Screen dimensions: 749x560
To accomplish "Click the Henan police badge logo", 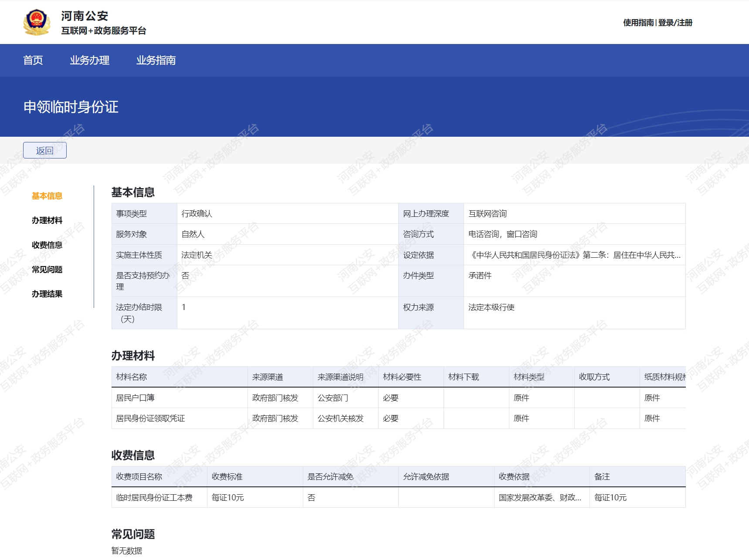I will pyautogui.click(x=37, y=22).
